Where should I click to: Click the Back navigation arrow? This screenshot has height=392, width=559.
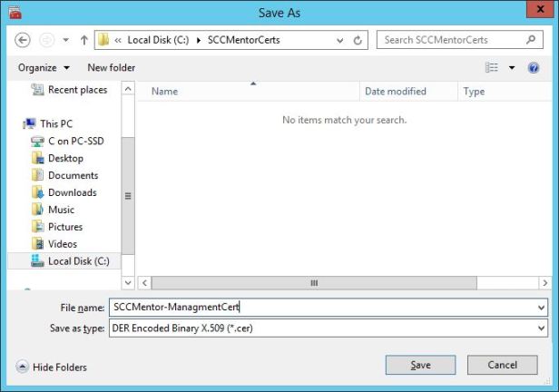pos(24,40)
